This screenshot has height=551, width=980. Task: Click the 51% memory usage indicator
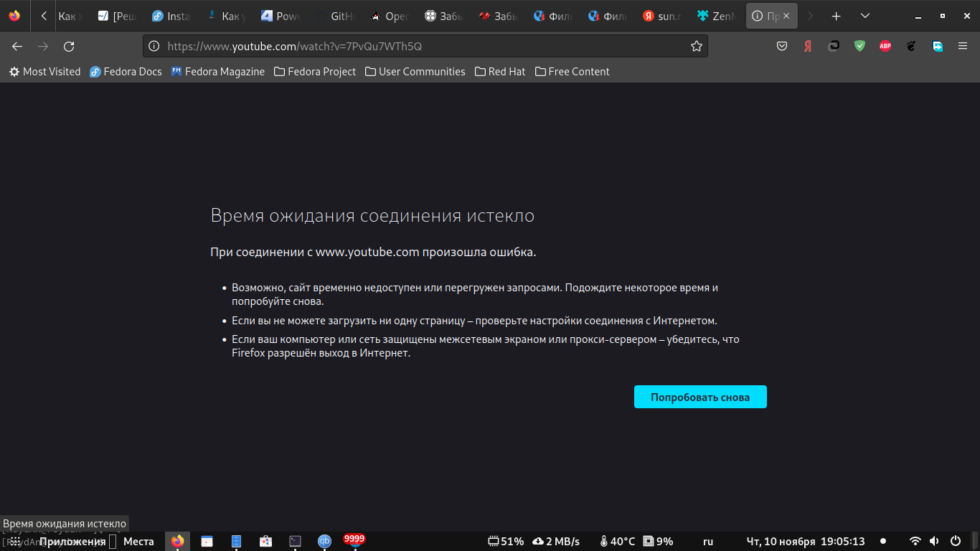click(506, 541)
